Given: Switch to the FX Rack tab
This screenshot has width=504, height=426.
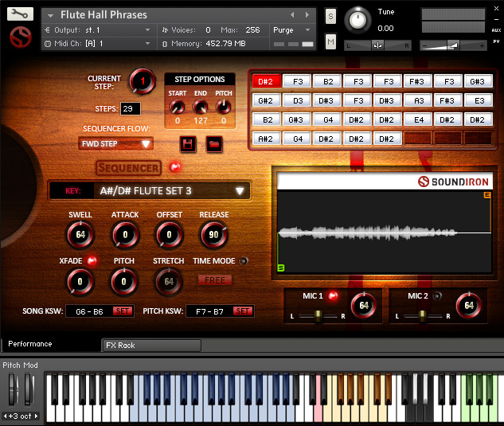Looking at the screenshot, I should [152, 346].
